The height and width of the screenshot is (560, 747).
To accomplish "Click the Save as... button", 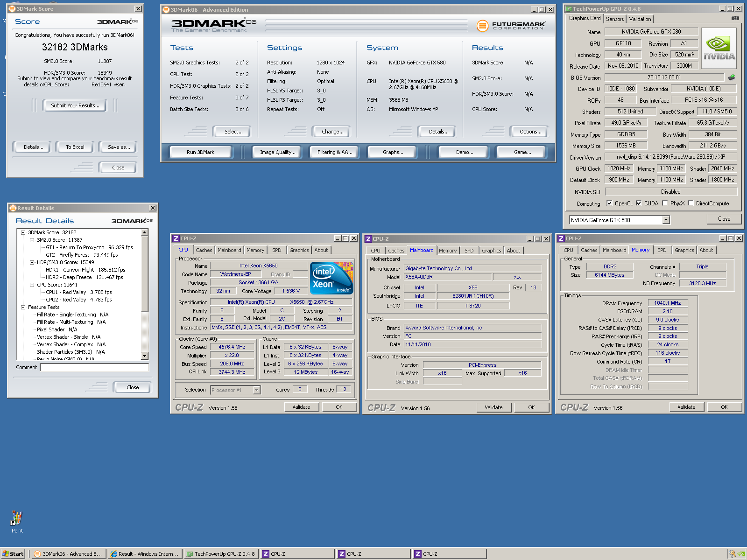I will tap(119, 147).
